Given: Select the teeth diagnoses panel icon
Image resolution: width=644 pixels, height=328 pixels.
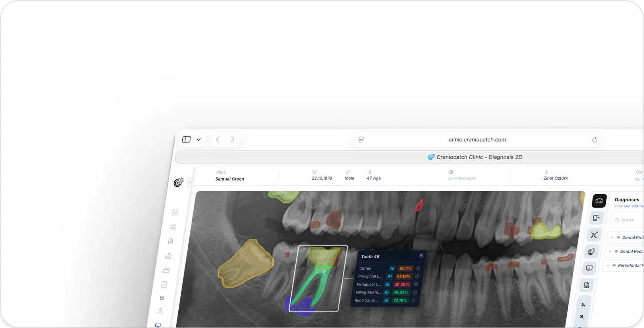Looking at the screenshot, I should [x=599, y=201].
